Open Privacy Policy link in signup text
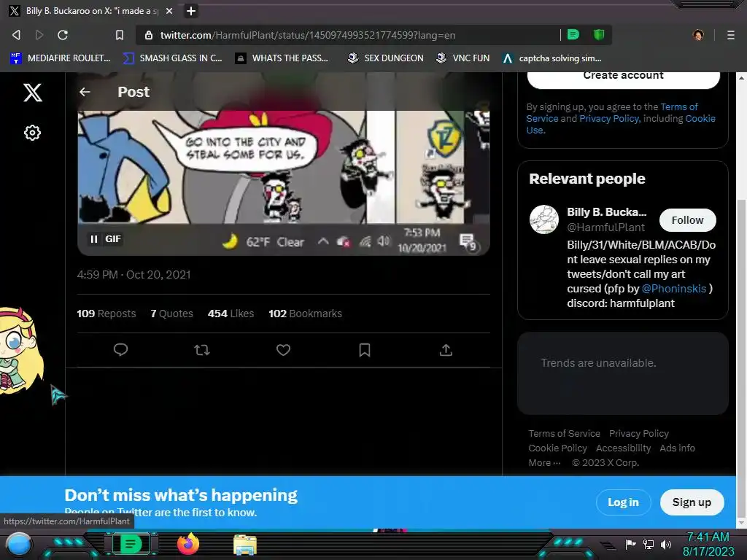The image size is (747, 560). (x=609, y=119)
